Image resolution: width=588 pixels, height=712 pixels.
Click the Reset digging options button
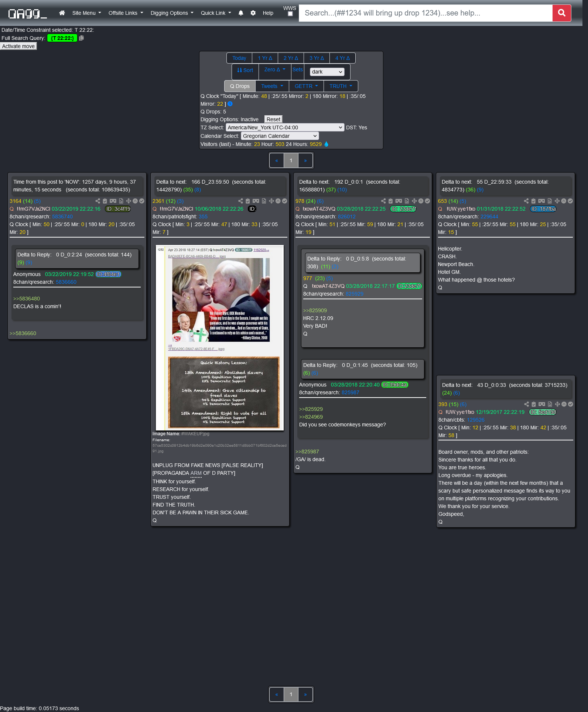pos(274,119)
